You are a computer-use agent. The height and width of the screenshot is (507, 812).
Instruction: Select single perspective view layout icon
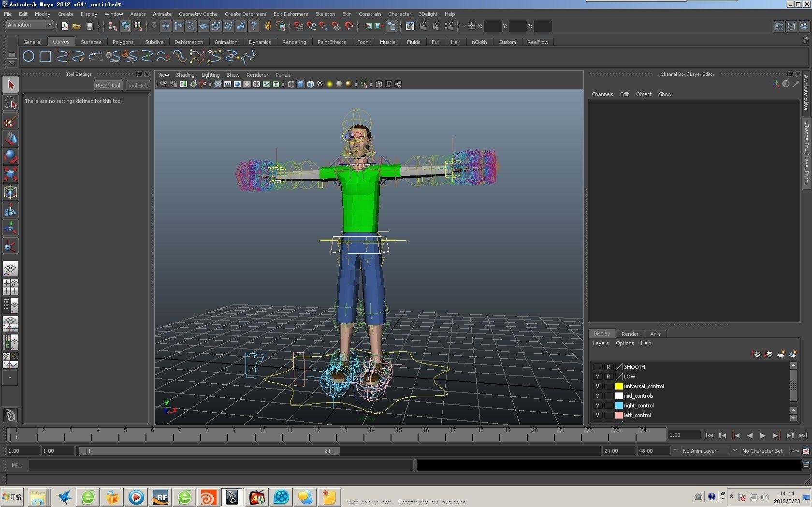click(11, 269)
